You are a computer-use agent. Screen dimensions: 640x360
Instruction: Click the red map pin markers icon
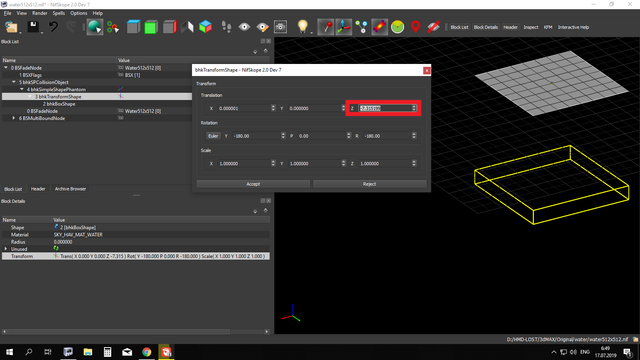[416, 27]
